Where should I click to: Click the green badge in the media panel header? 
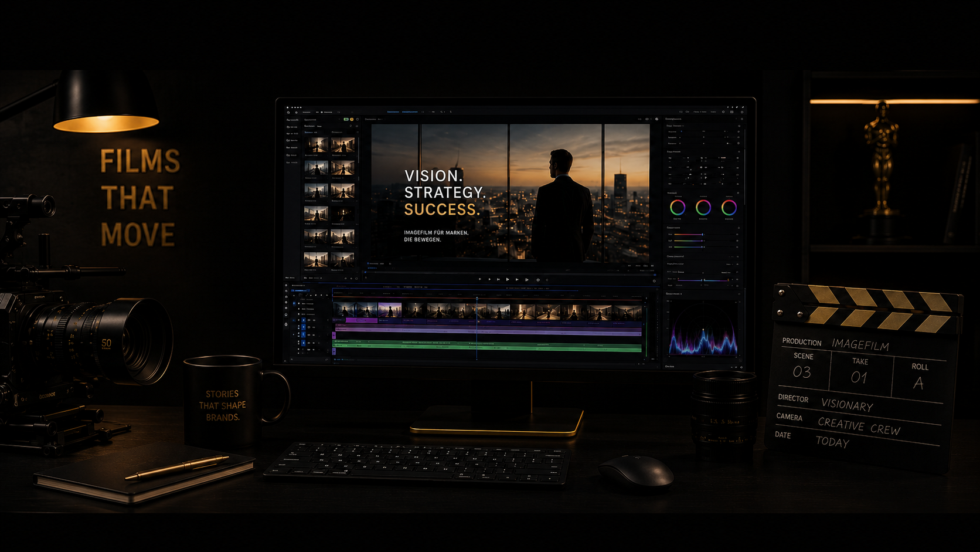point(346,119)
